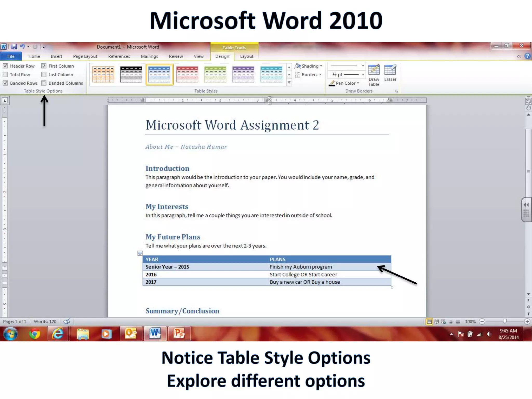
Task: Click the spelling proofing check icon
Action: 67,322
